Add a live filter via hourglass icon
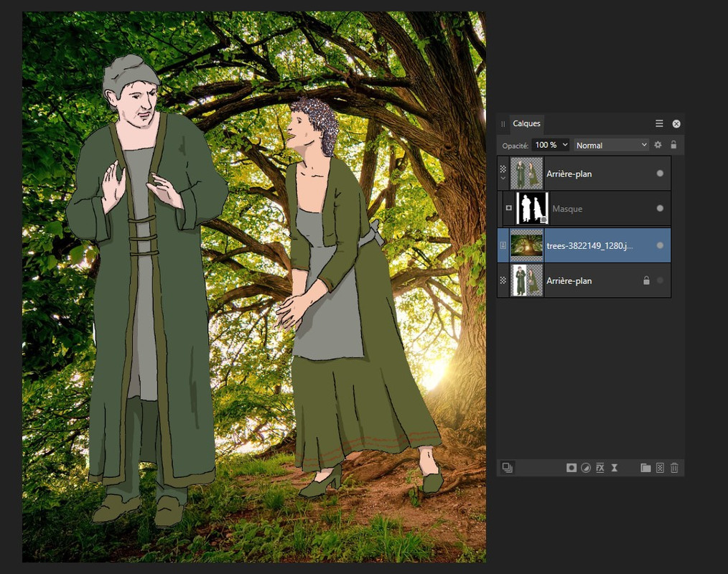 [615, 468]
